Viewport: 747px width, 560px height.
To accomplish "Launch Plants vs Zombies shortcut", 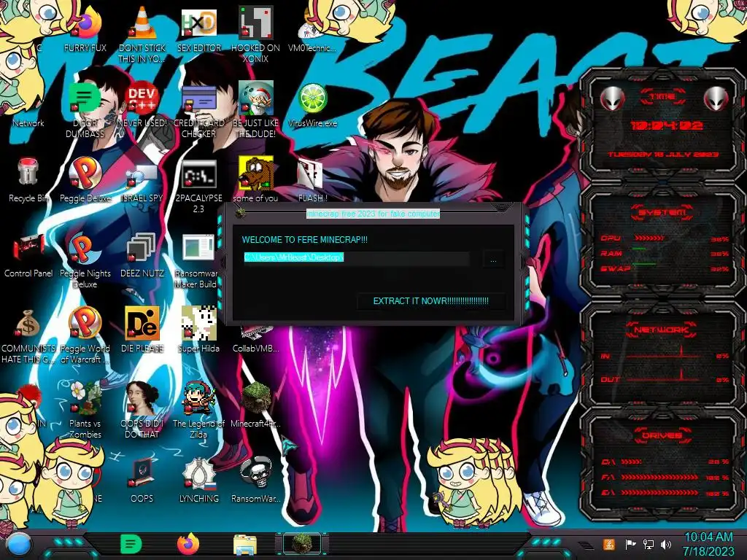I will (x=85, y=398).
